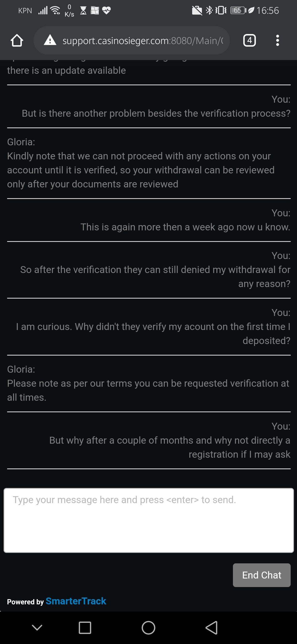297x644 pixels.
Task: Tap the support.casinosieger.com address bar
Action: coord(142,41)
